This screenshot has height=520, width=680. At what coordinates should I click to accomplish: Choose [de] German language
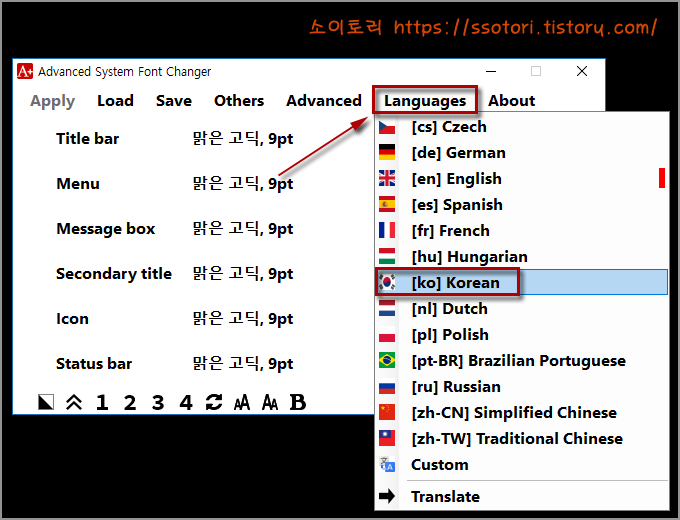coord(522,153)
